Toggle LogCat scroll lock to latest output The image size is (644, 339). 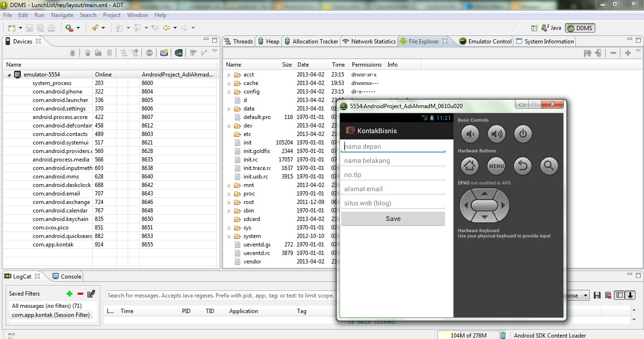coord(630,296)
